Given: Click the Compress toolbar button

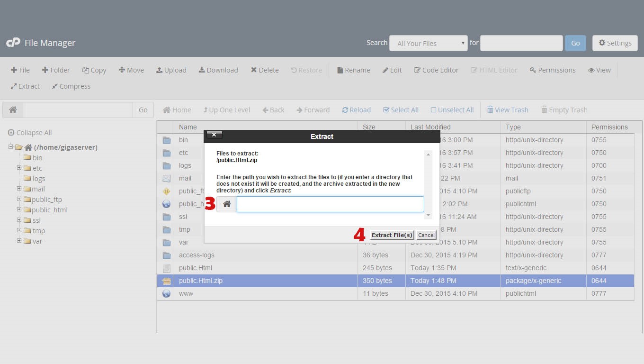Looking at the screenshot, I should (x=71, y=86).
